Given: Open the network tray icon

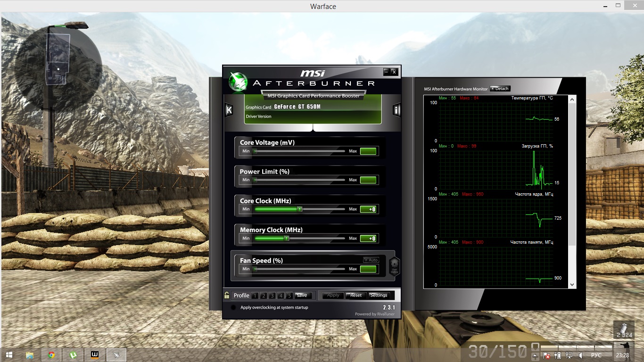Looking at the screenshot, I should point(569,355).
